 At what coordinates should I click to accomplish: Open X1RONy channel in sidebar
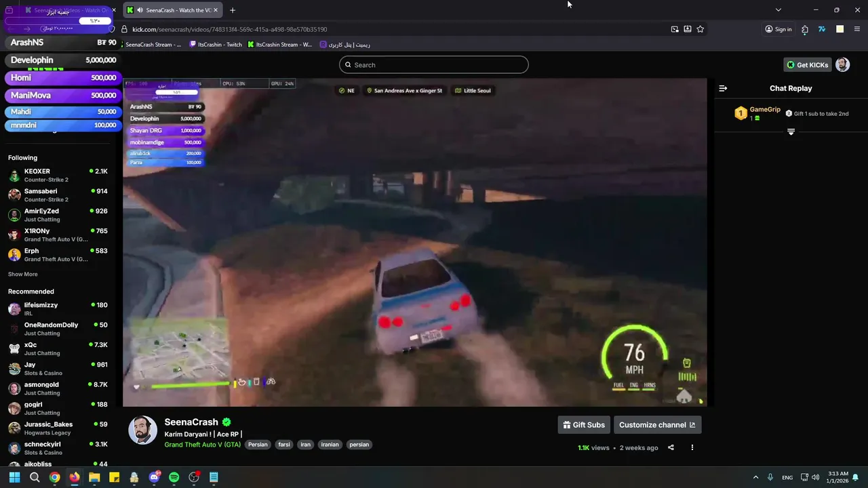point(58,235)
